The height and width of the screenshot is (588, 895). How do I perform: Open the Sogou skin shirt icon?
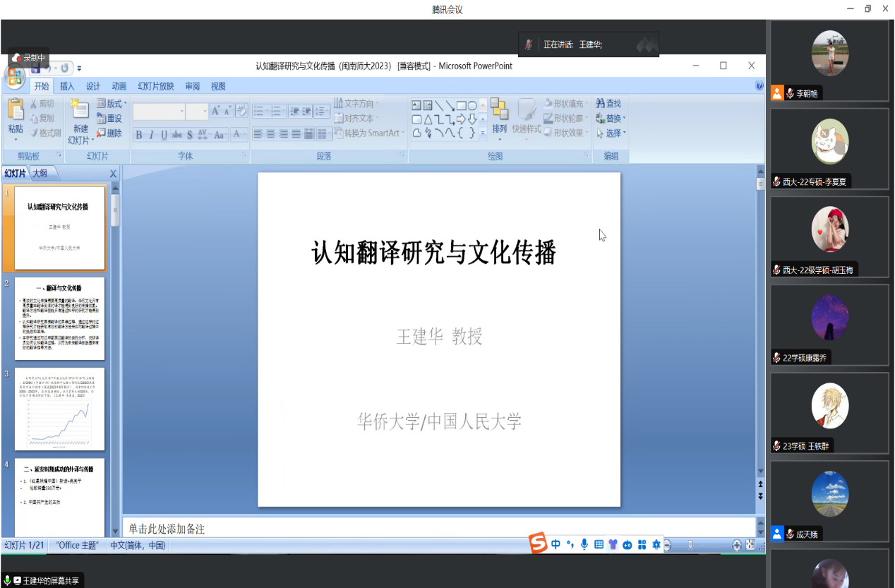(613, 544)
